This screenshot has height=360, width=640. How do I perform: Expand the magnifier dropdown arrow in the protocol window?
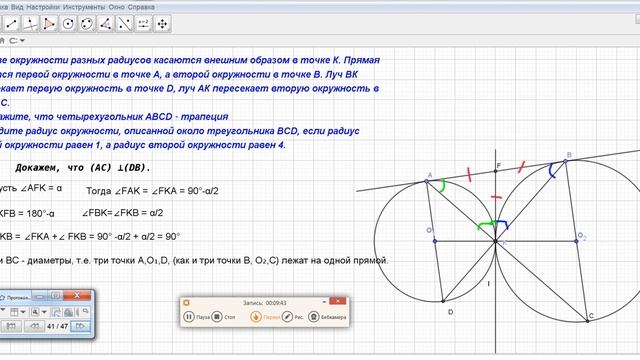tap(44, 312)
